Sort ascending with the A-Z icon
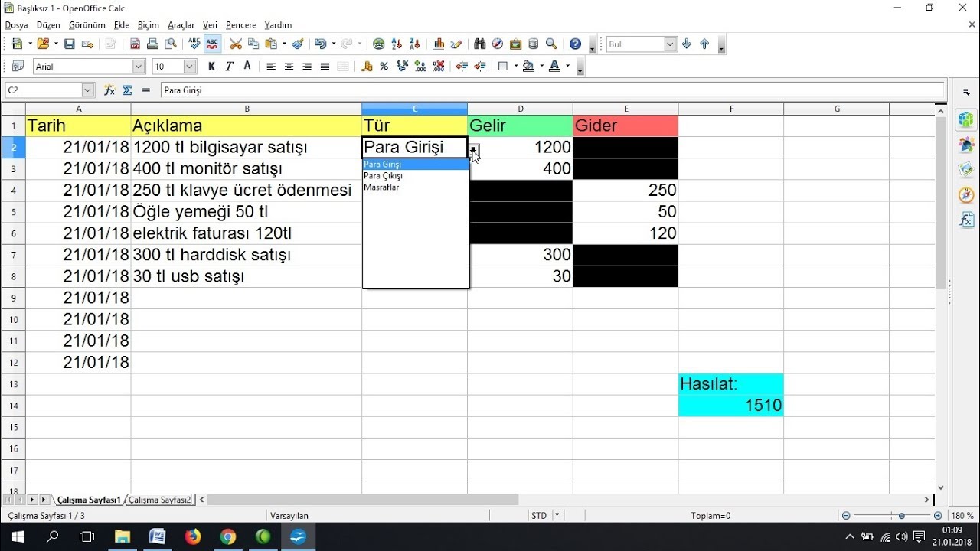 [397, 44]
